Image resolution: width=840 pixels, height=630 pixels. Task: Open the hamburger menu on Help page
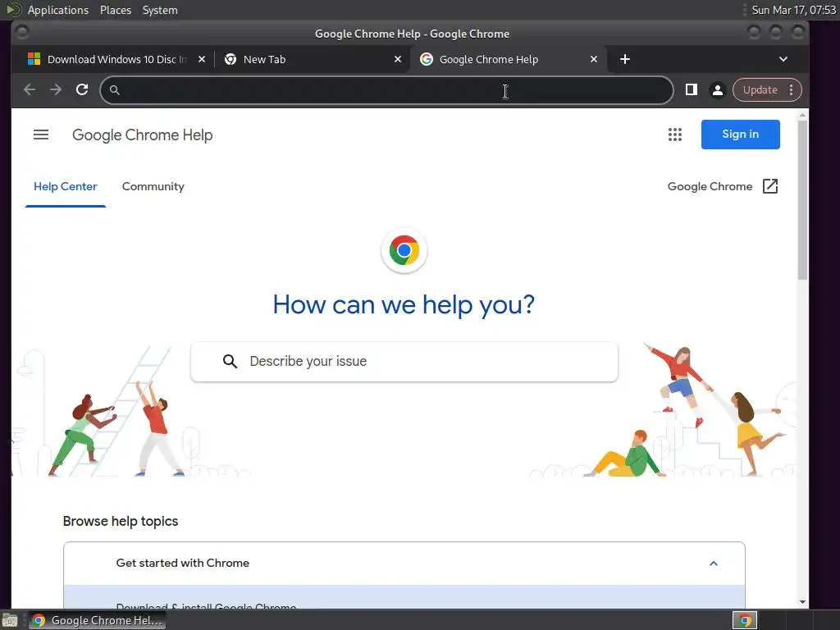pyautogui.click(x=41, y=135)
